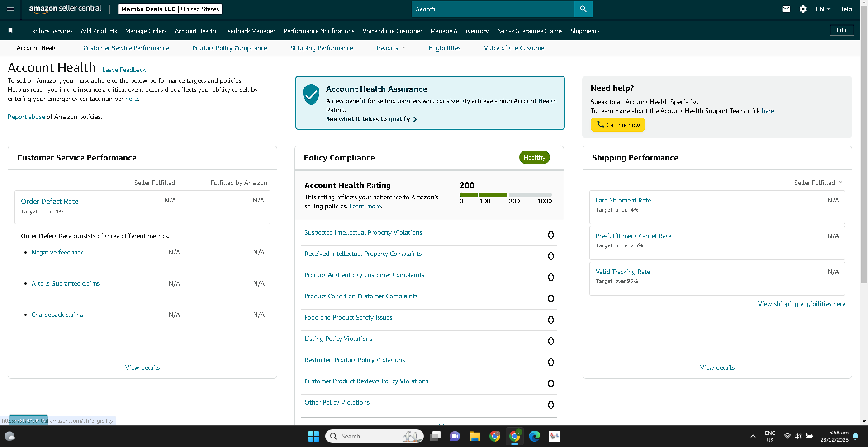Open Listing Policy Violations
This screenshot has height=447, width=868.
tap(338, 339)
